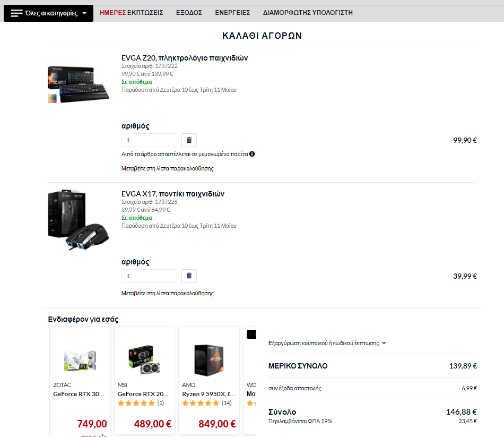Move EVGA Z20 keyboard to watch list
Screen dimensions: 504x437
click(168, 168)
